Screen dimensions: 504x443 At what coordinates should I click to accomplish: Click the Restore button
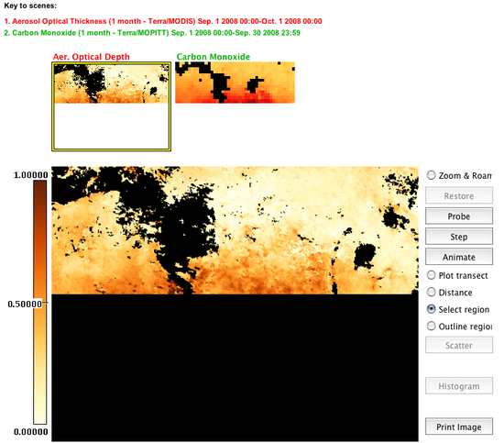coord(459,195)
